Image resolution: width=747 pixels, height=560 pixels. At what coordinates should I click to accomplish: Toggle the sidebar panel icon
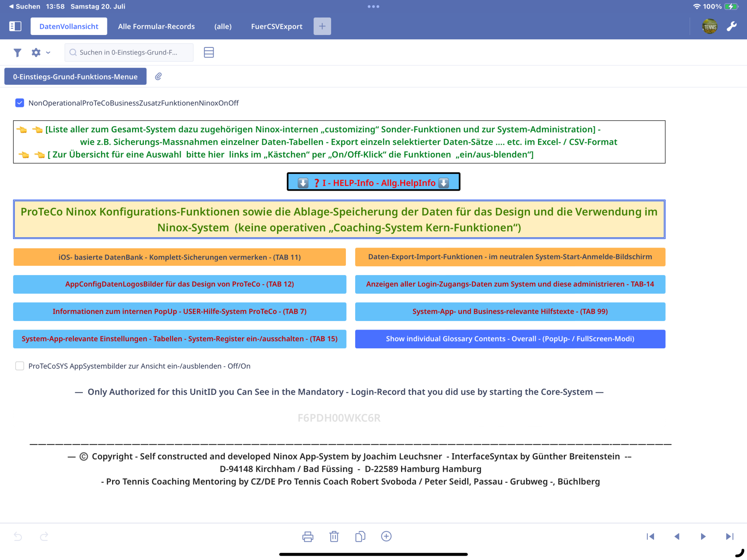pyautogui.click(x=15, y=26)
